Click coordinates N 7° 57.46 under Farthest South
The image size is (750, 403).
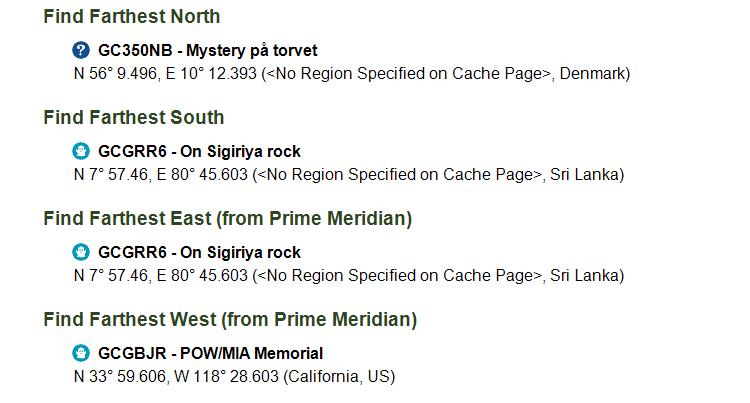(111, 174)
